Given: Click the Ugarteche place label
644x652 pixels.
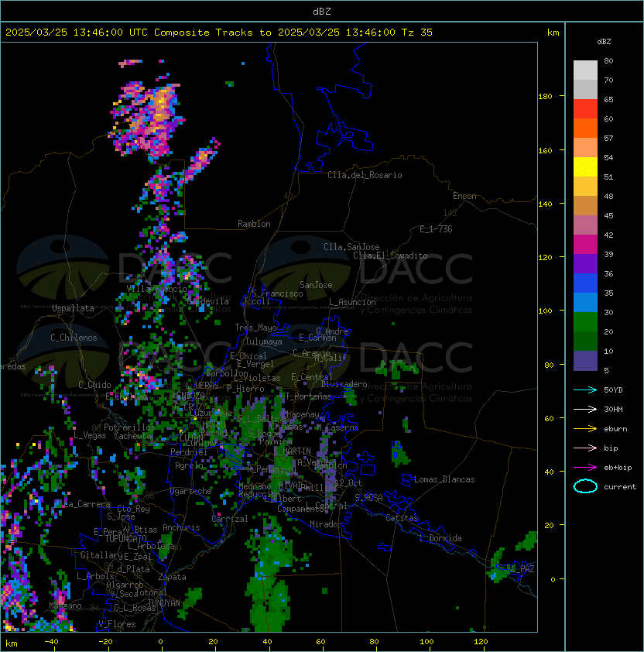Looking at the screenshot, I should pyautogui.click(x=191, y=491).
